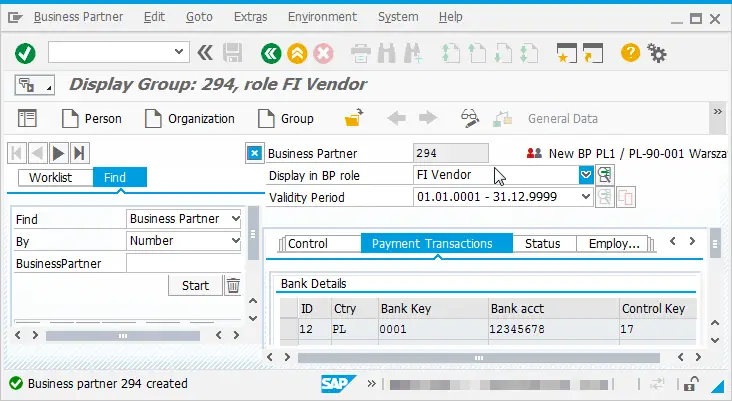Select the bank details row with ID 12

488,329
